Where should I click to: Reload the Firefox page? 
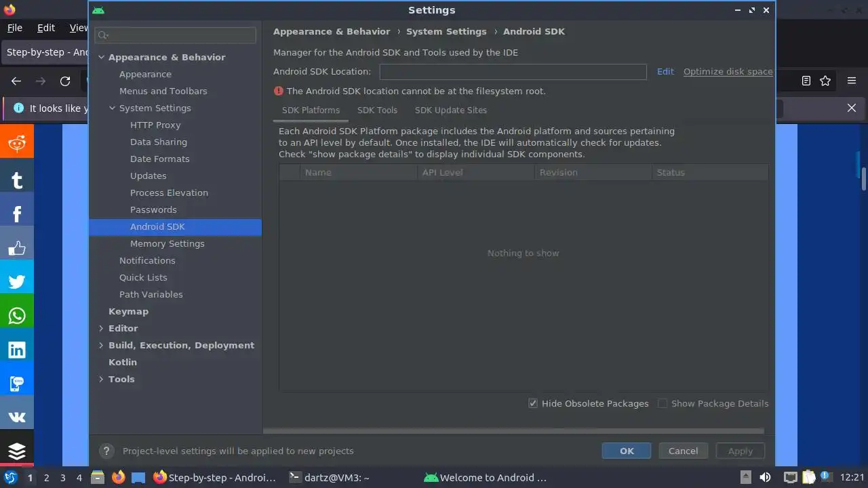click(65, 81)
